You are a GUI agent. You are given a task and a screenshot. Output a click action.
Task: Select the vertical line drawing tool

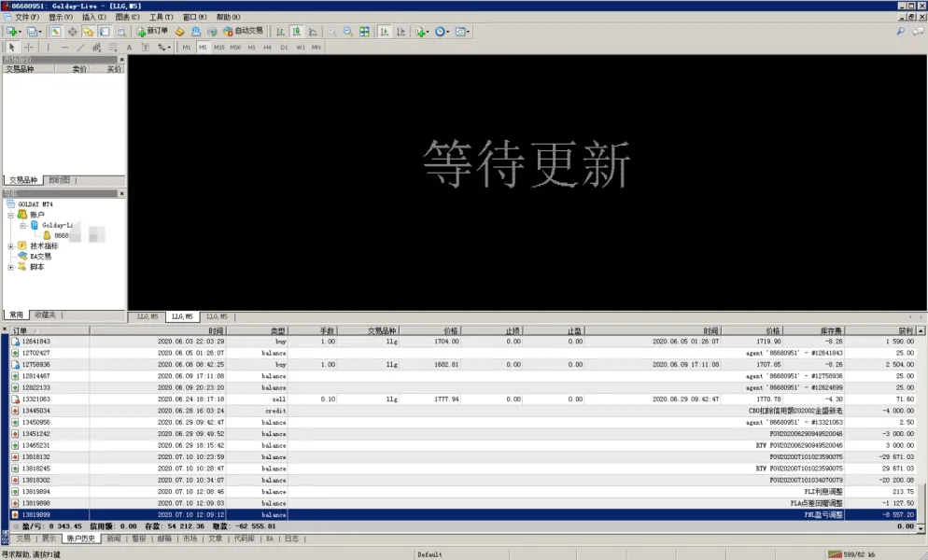coord(48,48)
